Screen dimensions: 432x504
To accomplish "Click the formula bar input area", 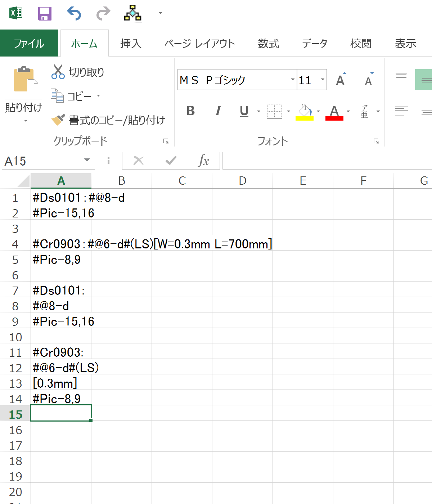I will pos(327,161).
